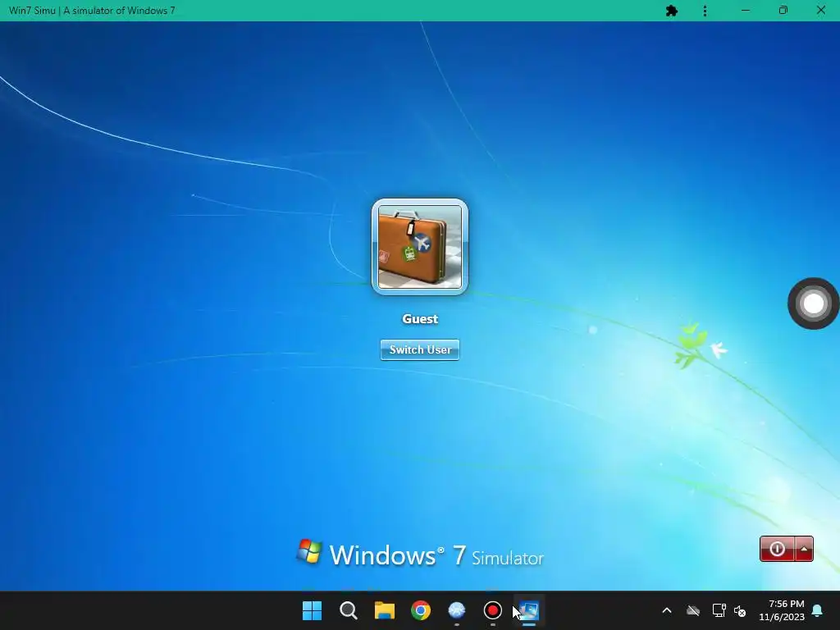Image resolution: width=840 pixels, height=630 pixels.
Task: Minimize the Win7 Simu window
Action: 745,11
